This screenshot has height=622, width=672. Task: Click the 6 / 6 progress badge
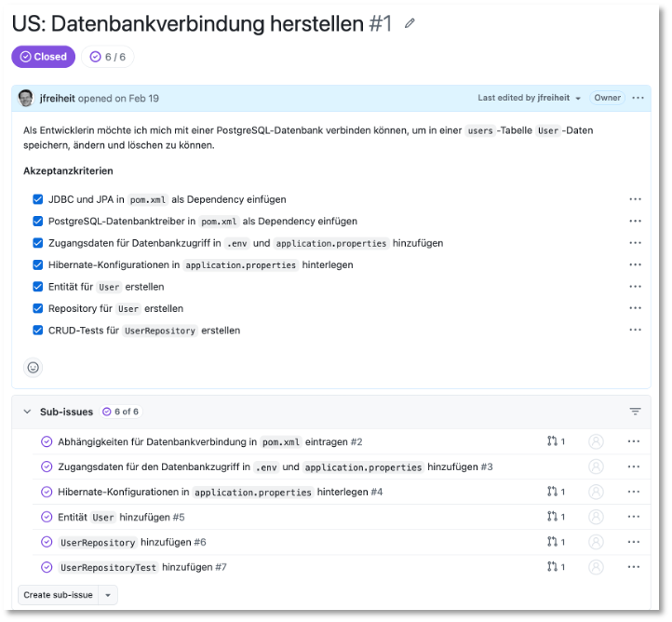tap(108, 57)
